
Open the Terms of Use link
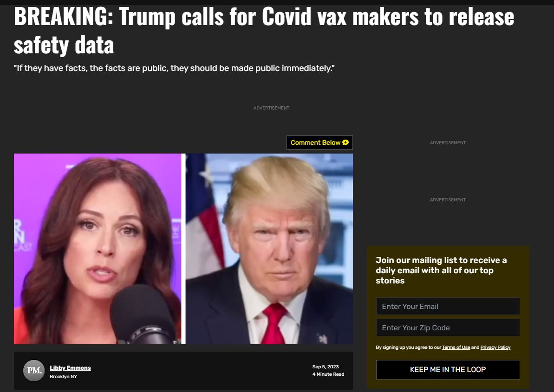click(x=456, y=347)
